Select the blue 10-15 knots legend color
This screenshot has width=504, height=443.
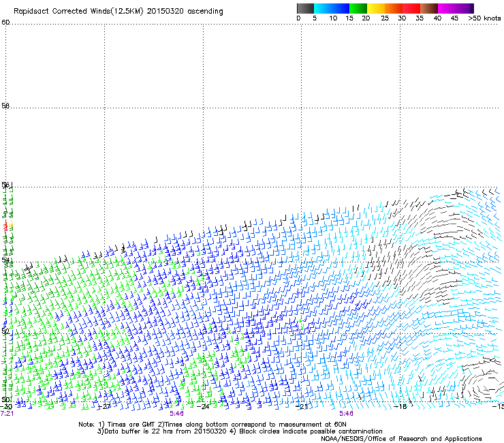click(x=341, y=8)
